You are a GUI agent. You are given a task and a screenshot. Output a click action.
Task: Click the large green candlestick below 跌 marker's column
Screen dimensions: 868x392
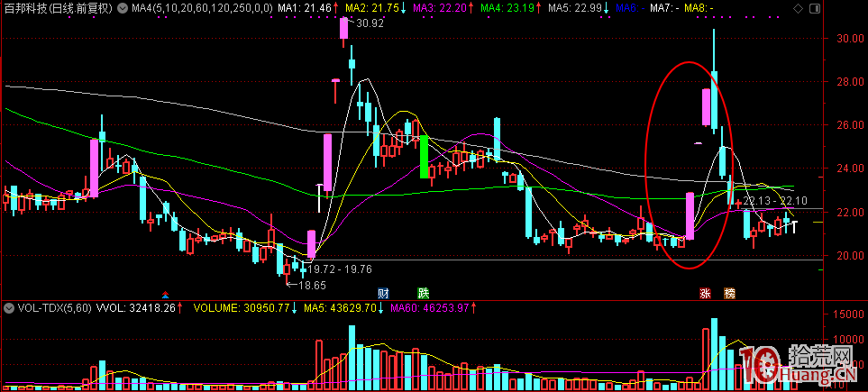424,157
